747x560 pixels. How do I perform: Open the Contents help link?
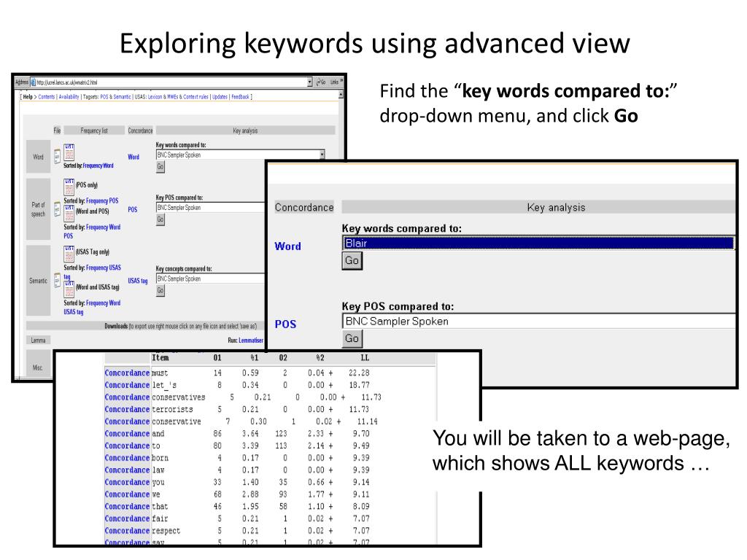pyautogui.click(x=46, y=97)
